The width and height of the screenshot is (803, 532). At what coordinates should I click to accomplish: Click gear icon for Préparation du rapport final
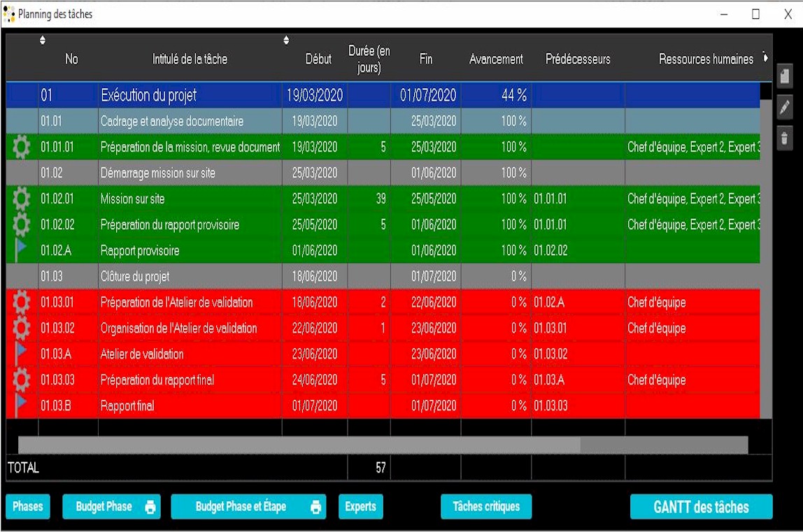22,380
